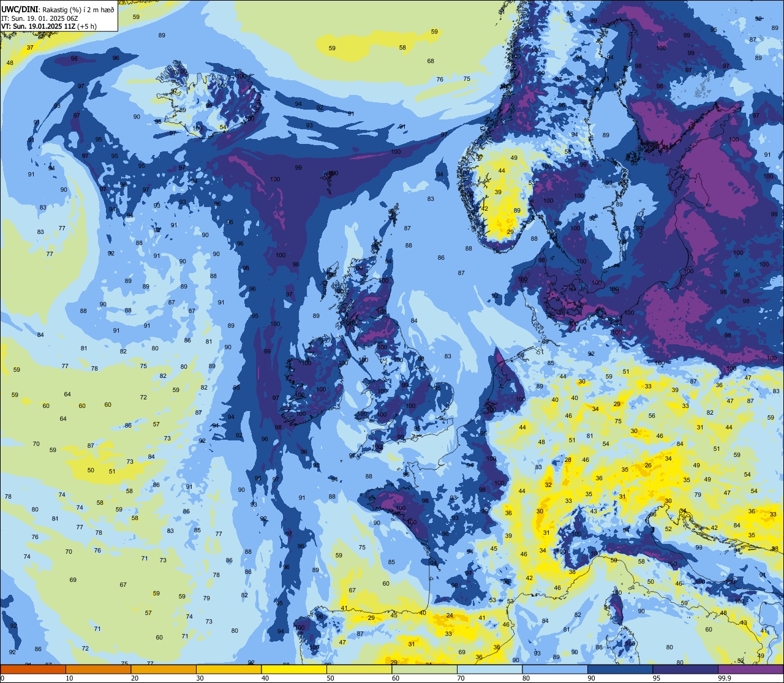The width and height of the screenshot is (784, 683).
Task: Click the 95–99.9 navy legend swatch
Action: [685, 669]
